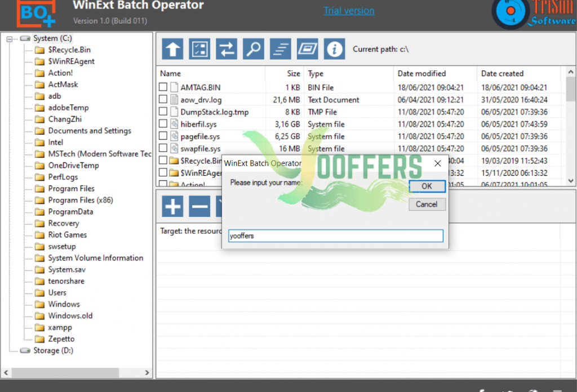Click the swap arrows toolbar icon

[x=227, y=49]
